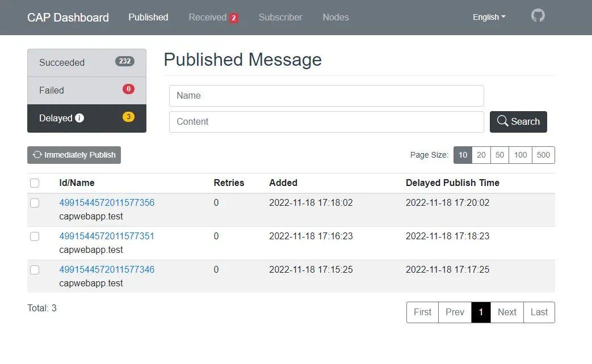The height and width of the screenshot is (364, 592).
Task: Go to the Next page
Action: (507, 312)
